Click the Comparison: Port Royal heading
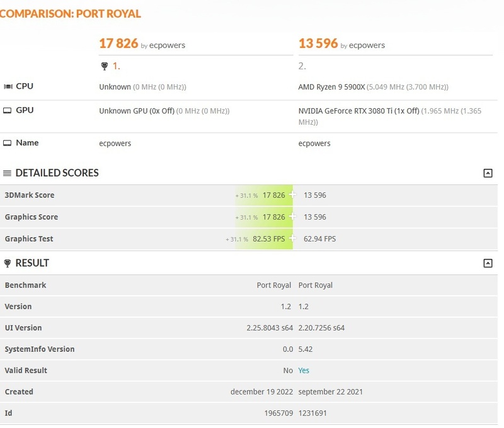The height and width of the screenshot is (428, 504). pos(71,13)
